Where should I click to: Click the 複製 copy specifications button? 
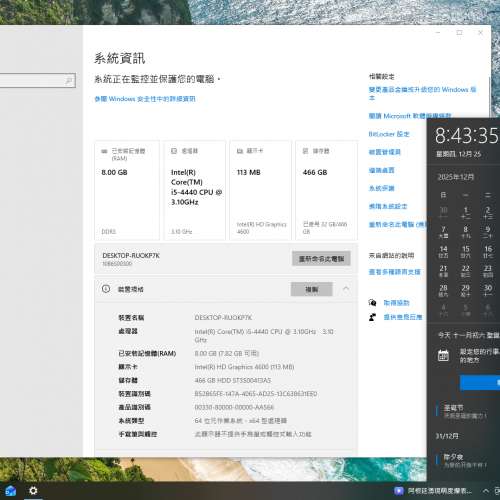click(x=311, y=289)
